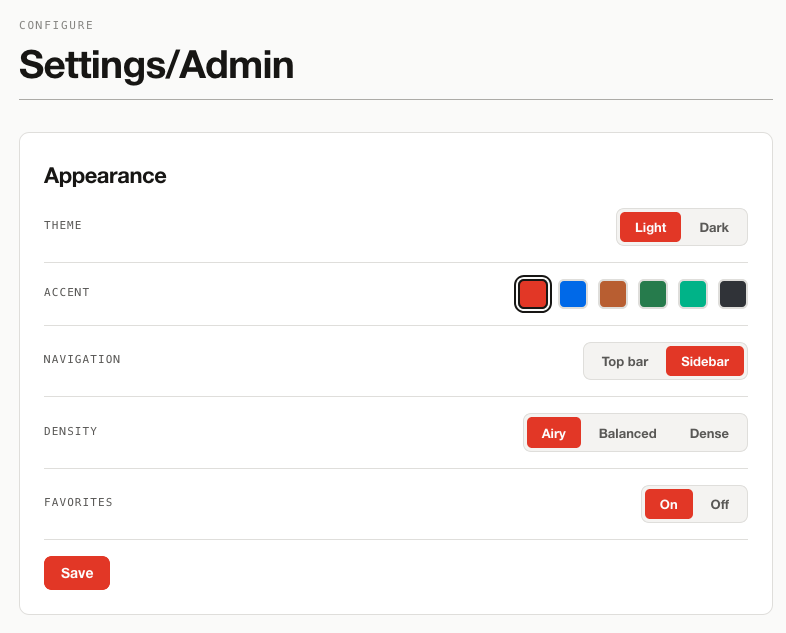This screenshot has width=786, height=633.
Task: Pick the teal accent color swatch
Action: click(693, 294)
